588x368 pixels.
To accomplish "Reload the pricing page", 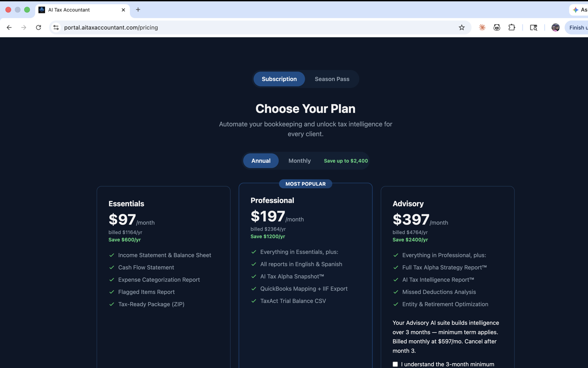I will 38,27.
